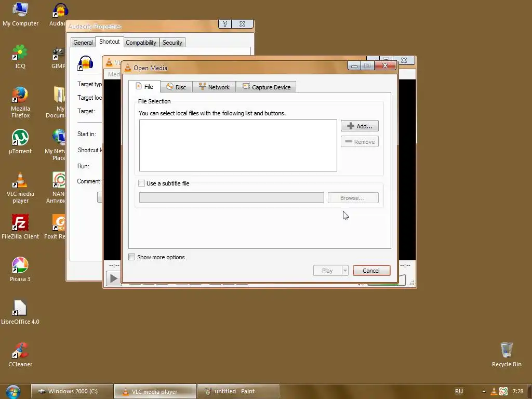Click the file selection list box

click(238, 145)
